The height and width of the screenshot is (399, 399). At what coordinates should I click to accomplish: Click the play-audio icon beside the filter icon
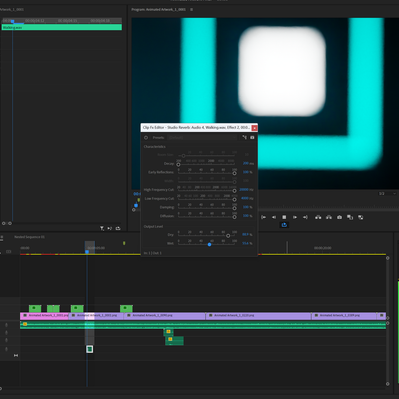click(x=110, y=228)
